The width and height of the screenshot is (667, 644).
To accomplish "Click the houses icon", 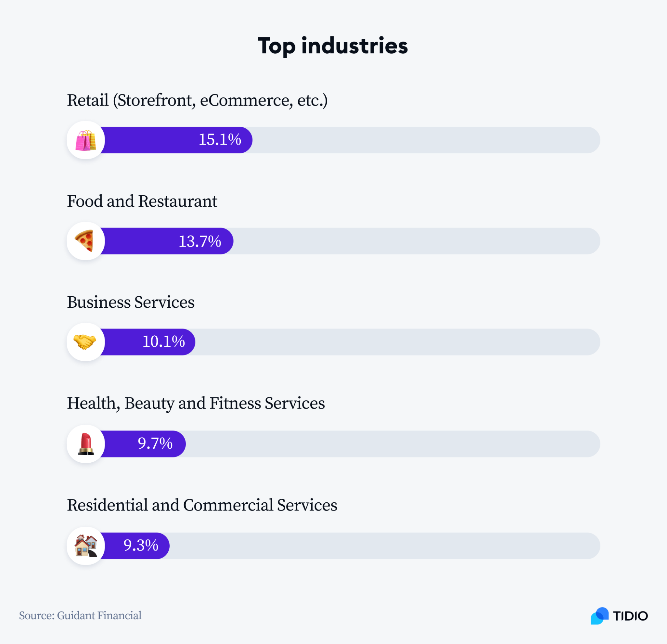I will (x=86, y=545).
